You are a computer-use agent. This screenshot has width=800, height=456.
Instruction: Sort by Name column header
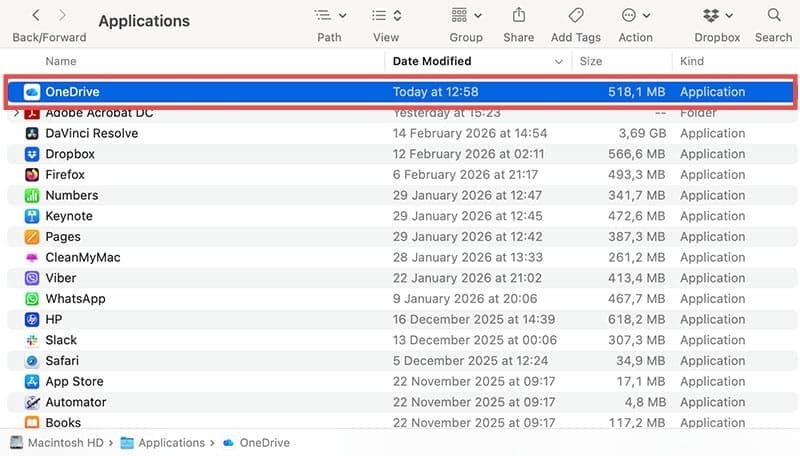(61, 61)
